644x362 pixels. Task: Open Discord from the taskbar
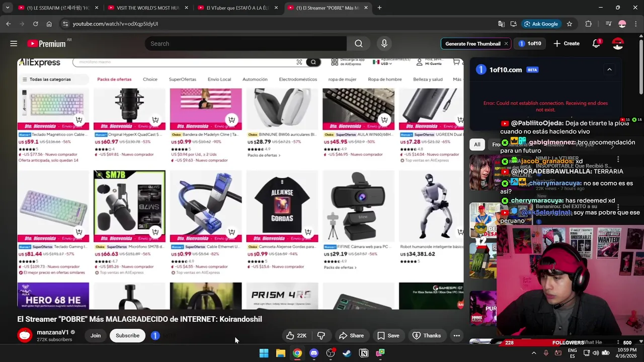314,353
